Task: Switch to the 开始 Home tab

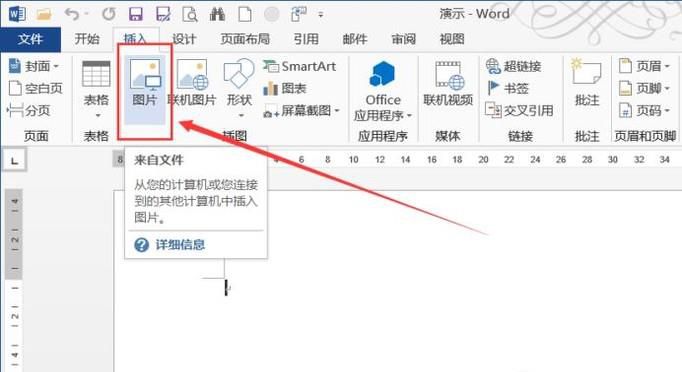Action: pos(87,39)
